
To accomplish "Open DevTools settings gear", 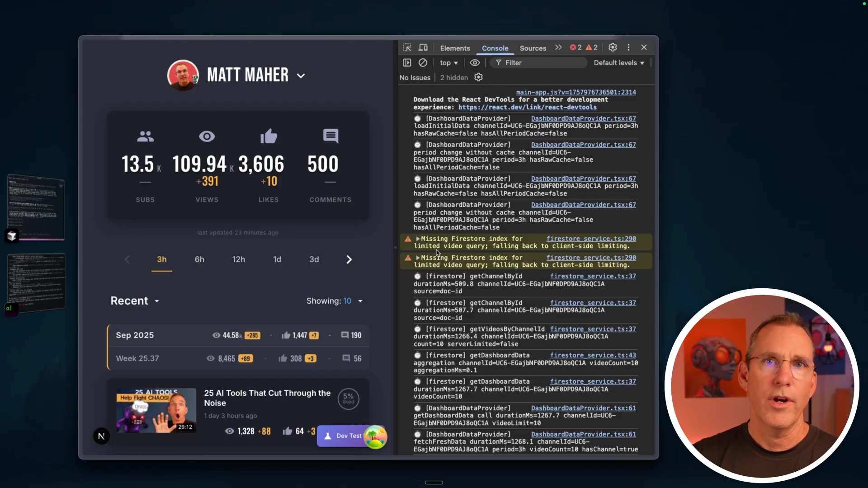I will click(613, 47).
